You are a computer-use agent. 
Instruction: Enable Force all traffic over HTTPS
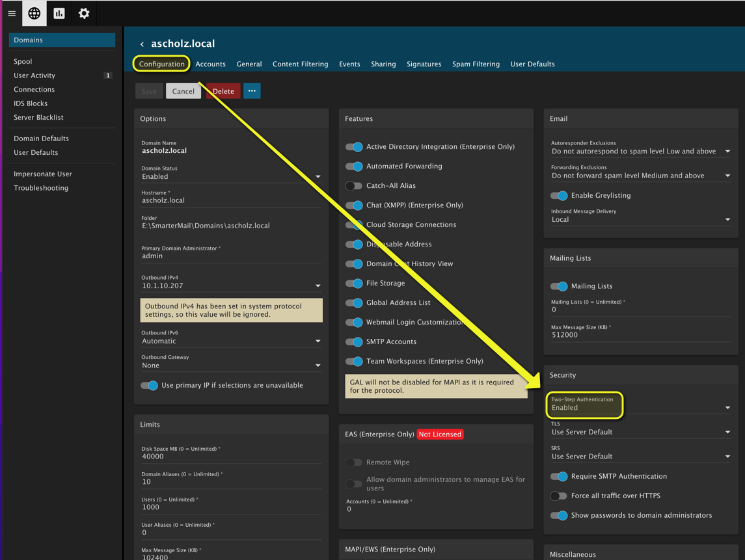(x=559, y=496)
